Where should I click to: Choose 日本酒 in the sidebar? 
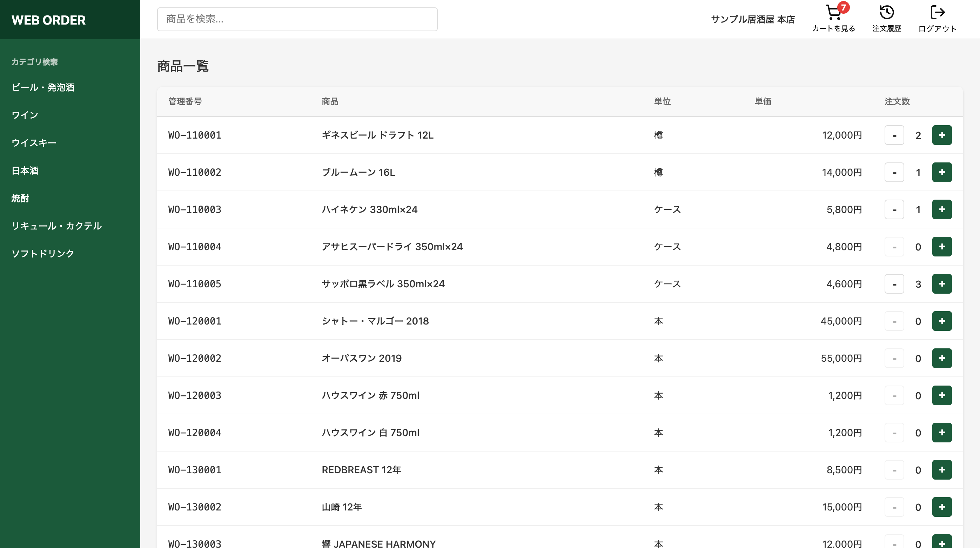tap(25, 171)
